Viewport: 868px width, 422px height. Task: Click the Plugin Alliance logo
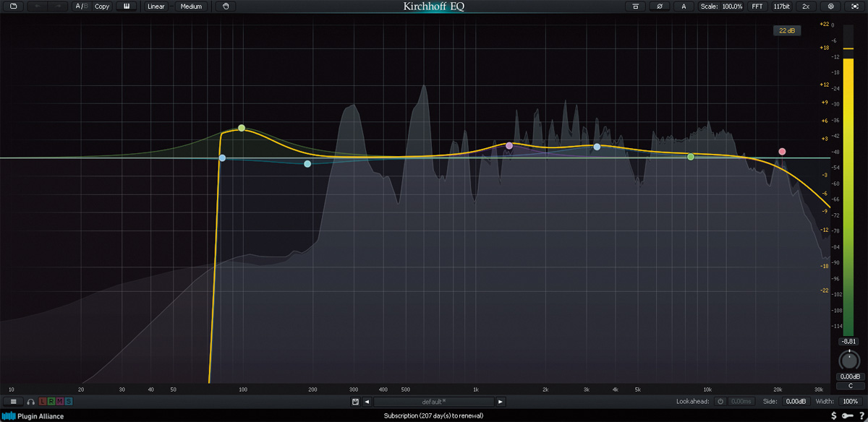33,415
